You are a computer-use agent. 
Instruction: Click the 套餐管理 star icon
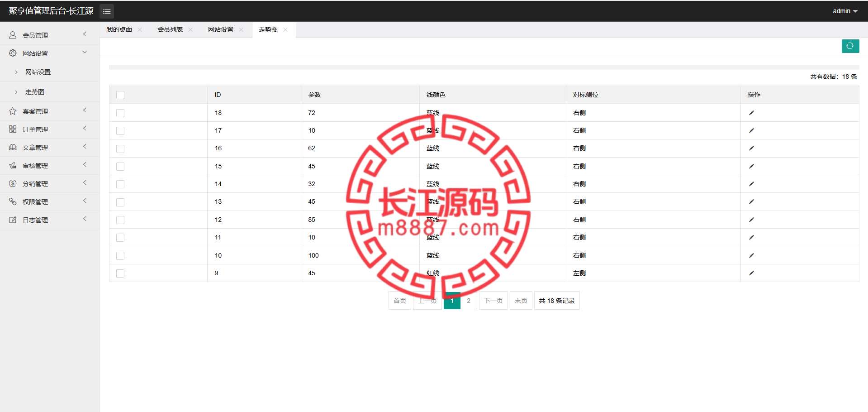(x=13, y=111)
